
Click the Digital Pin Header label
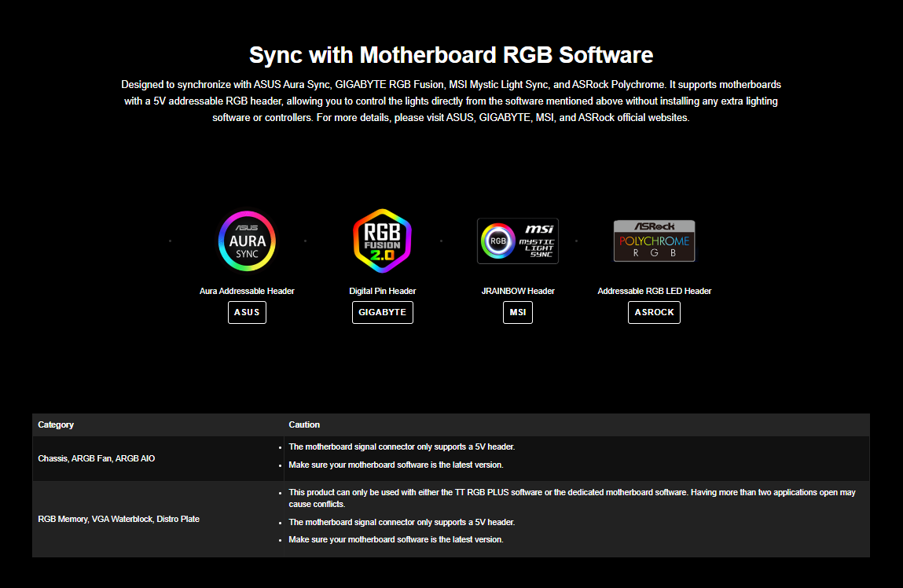[382, 291]
